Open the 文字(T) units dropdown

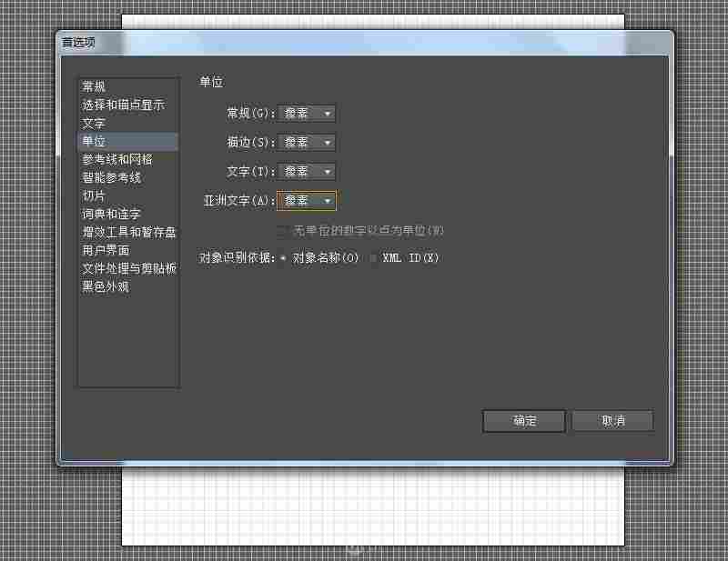coord(306,171)
